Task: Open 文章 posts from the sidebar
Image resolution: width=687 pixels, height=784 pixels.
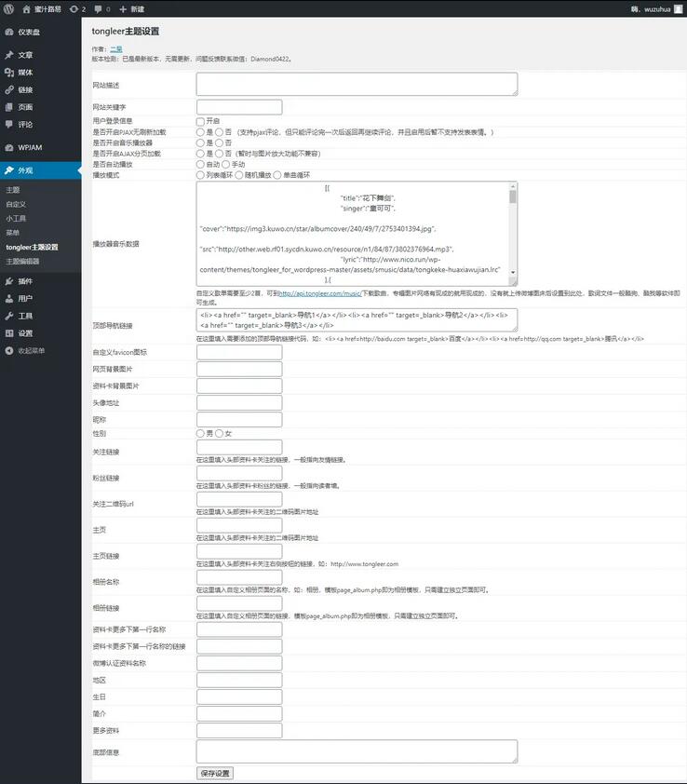Action: pos(25,55)
